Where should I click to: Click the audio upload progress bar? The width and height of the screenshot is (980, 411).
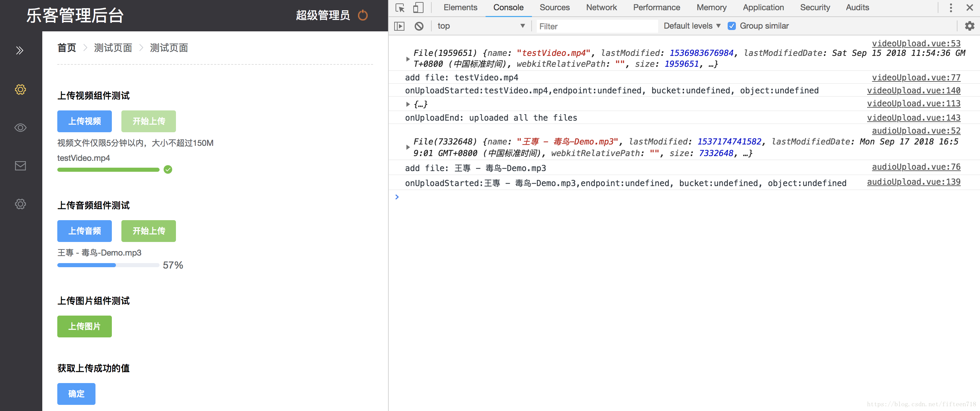pos(108,265)
